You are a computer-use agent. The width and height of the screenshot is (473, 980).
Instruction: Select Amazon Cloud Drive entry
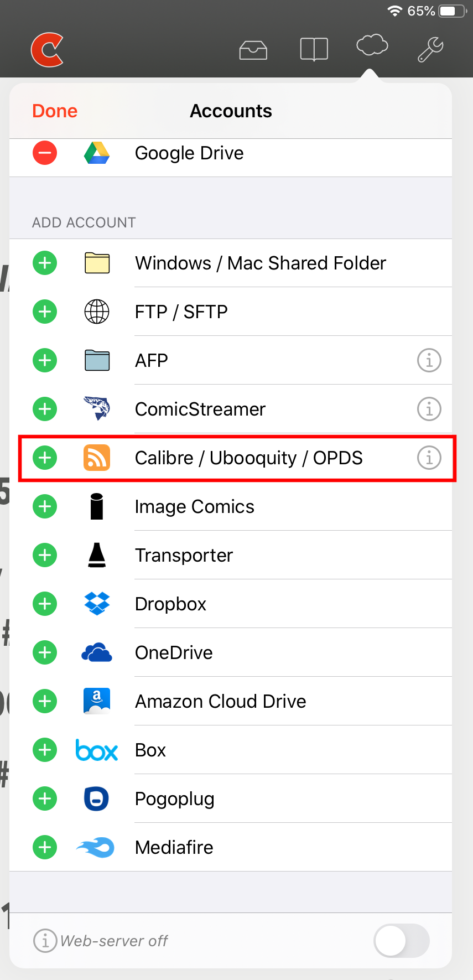coord(220,701)
